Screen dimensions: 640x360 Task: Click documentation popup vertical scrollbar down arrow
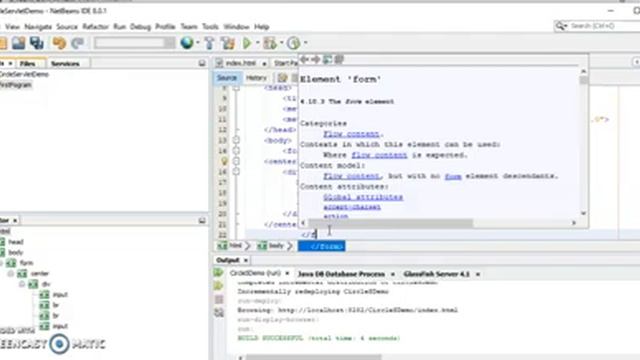[x=583, y=213]
